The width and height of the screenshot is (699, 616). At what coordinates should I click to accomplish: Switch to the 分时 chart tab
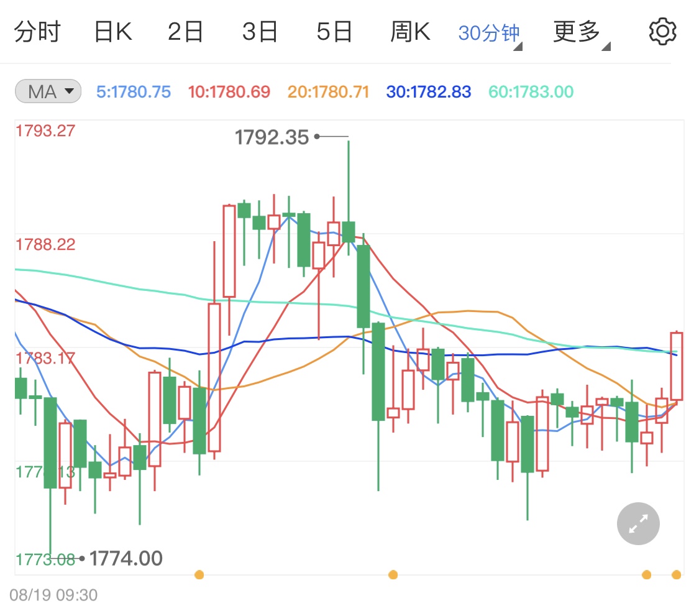(x=37, y=31)
